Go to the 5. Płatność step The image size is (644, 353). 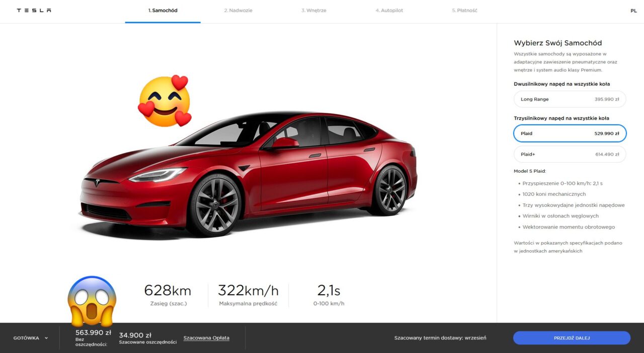pos(464,11)
